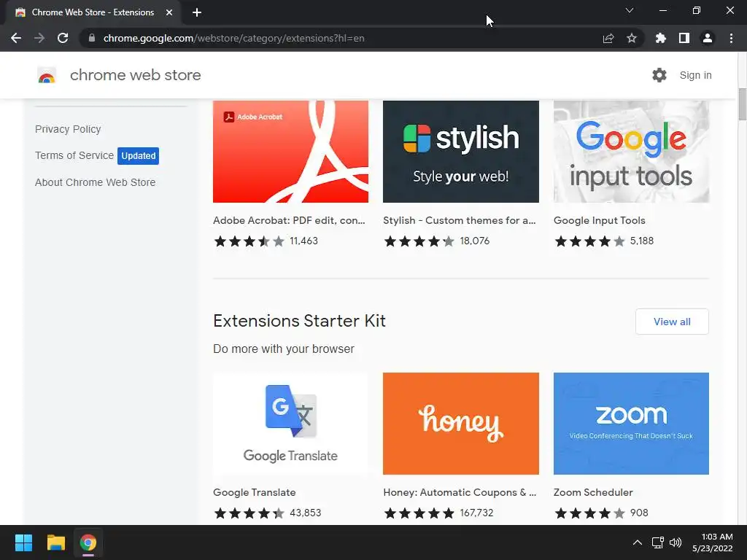The image size is (747, 560).
Task: Bookmark this page with the star icon
Action: (x=632, y=38)
